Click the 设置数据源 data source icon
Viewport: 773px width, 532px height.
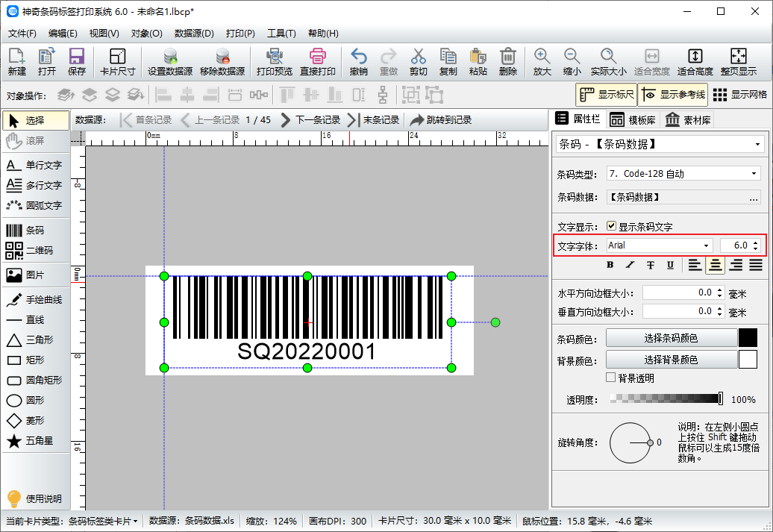(x=170, y=60)
